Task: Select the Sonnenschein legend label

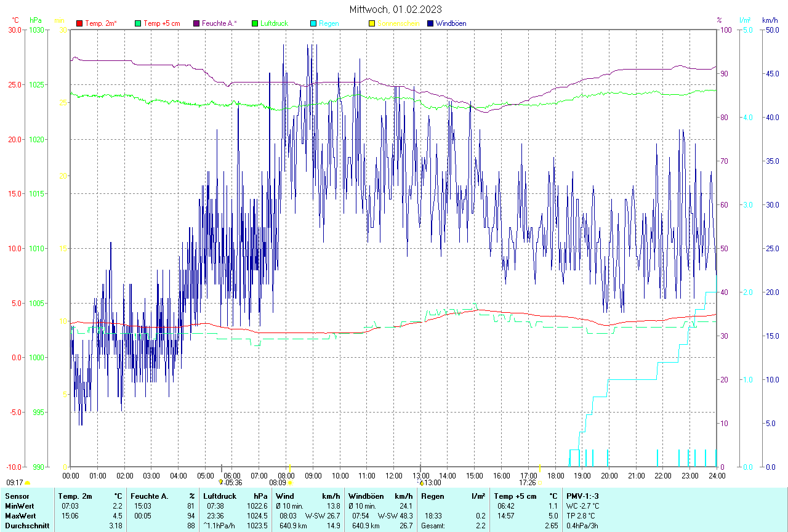Action: pos(398,23)
